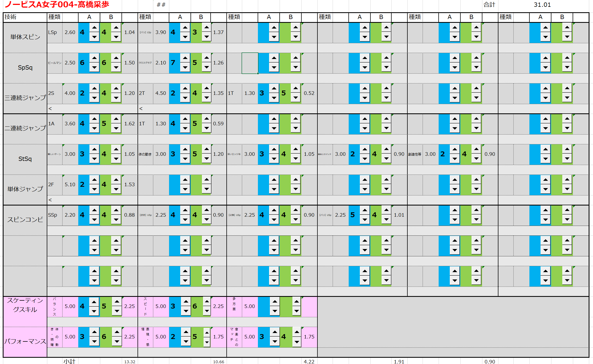Increase judge B score for SSp spin
593x364 pixels.
[116, 210]
